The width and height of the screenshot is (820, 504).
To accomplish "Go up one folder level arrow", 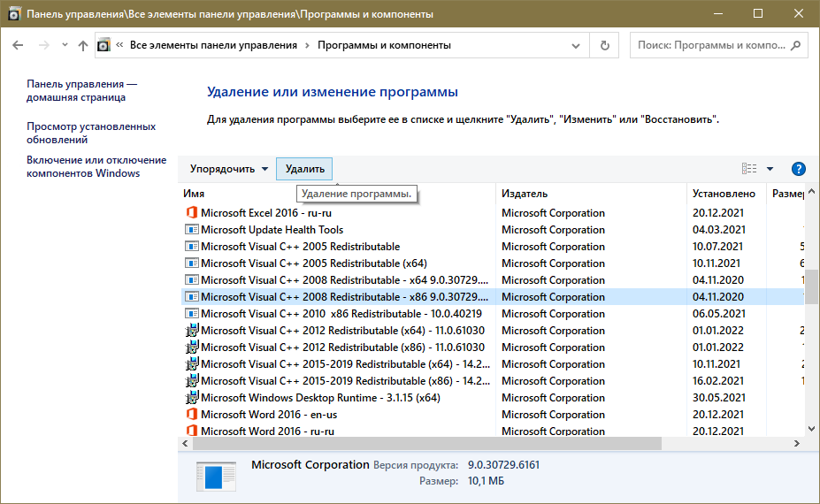I will (x=83, y=45).
